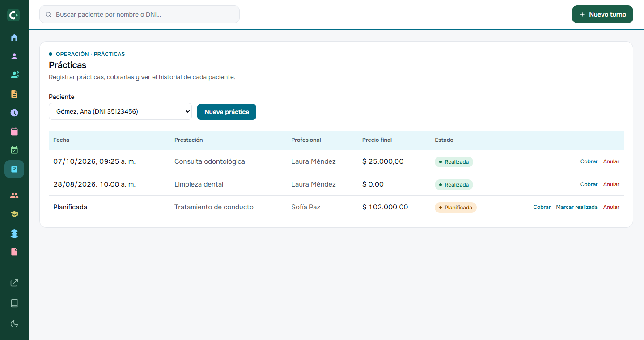Open the book icon in the sidebar
644x340 pixels.
point(14,303)
